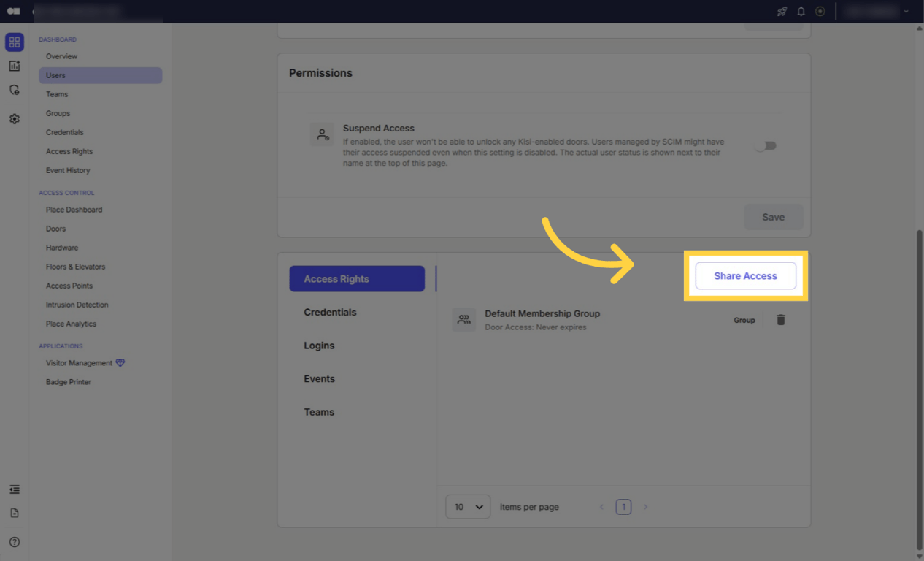924x561 pixels.
Task: Click the help question mark icon
Action: (14, 542)
